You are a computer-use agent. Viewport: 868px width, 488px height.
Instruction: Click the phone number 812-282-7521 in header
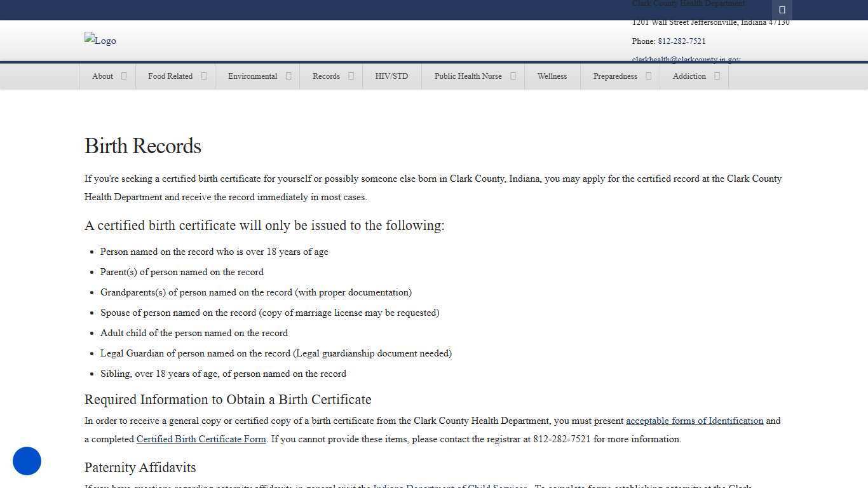(x=681, y=41)
